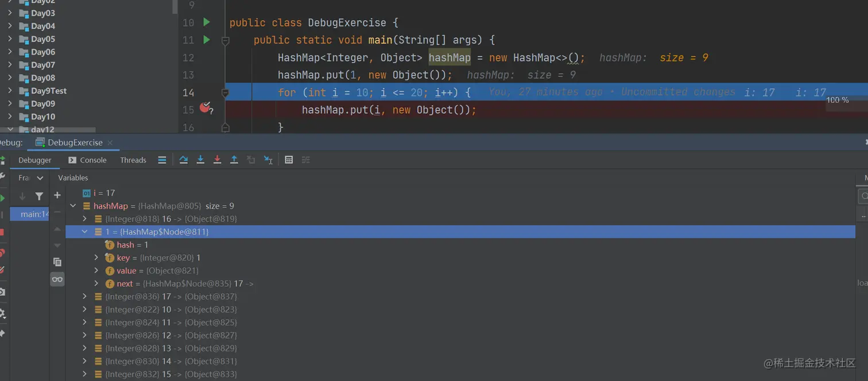Image resolution: width=868 pixels, height=381 pixels.
Task: Collapse the main method fold marker
Action: pyautogui.click(x=226, y=41)
